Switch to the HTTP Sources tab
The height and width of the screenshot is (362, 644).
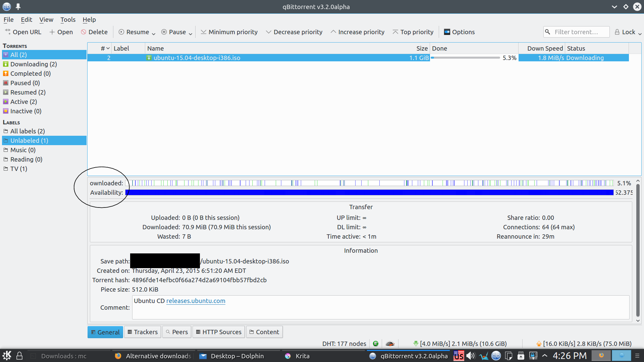[219, 332]
